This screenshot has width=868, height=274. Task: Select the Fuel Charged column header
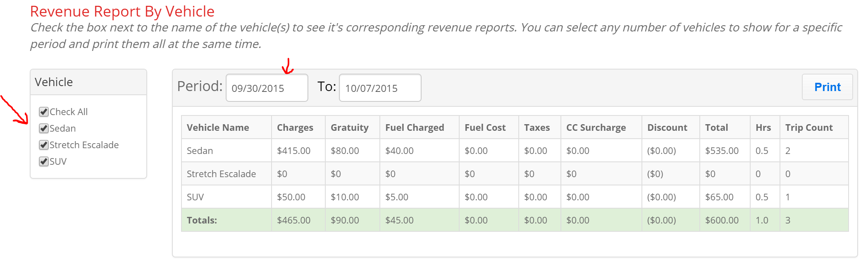click(x=415, y=127)
